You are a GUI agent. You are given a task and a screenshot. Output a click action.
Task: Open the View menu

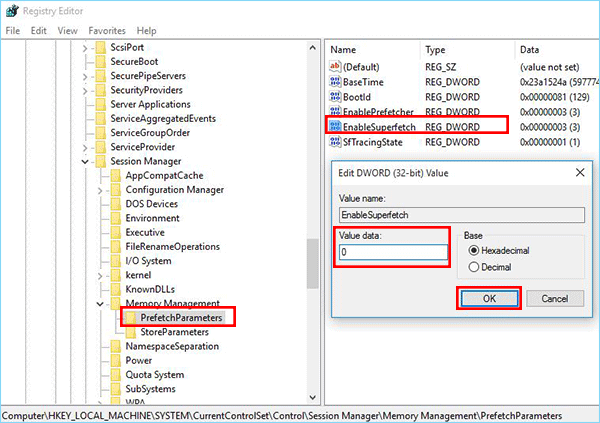(68, 31)
